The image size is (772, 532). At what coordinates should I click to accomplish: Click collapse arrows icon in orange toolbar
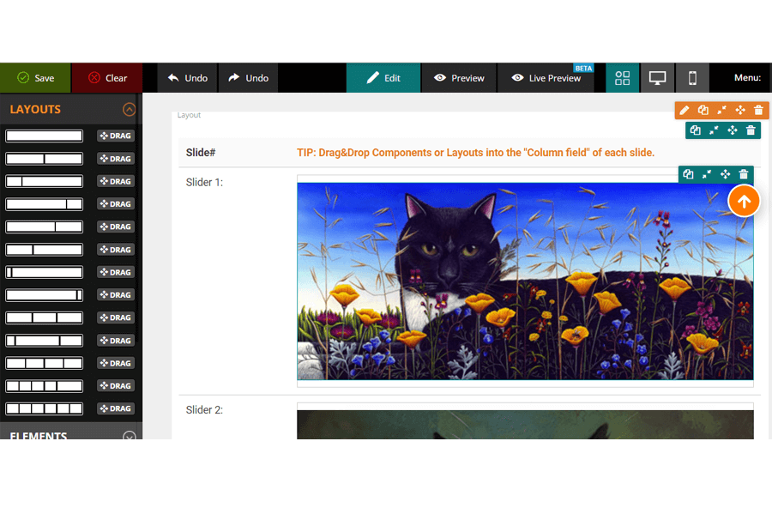[721, 111]
